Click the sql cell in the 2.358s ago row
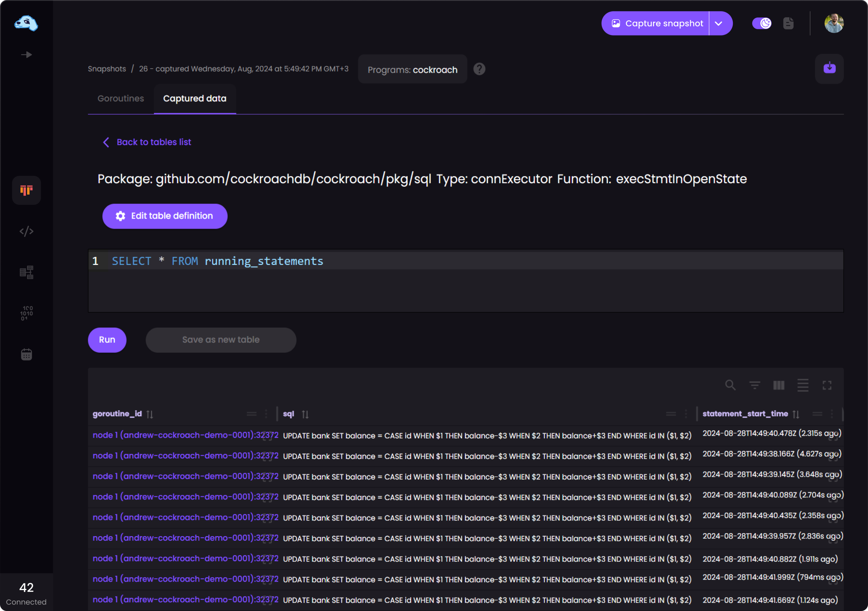 click(487, 518)
